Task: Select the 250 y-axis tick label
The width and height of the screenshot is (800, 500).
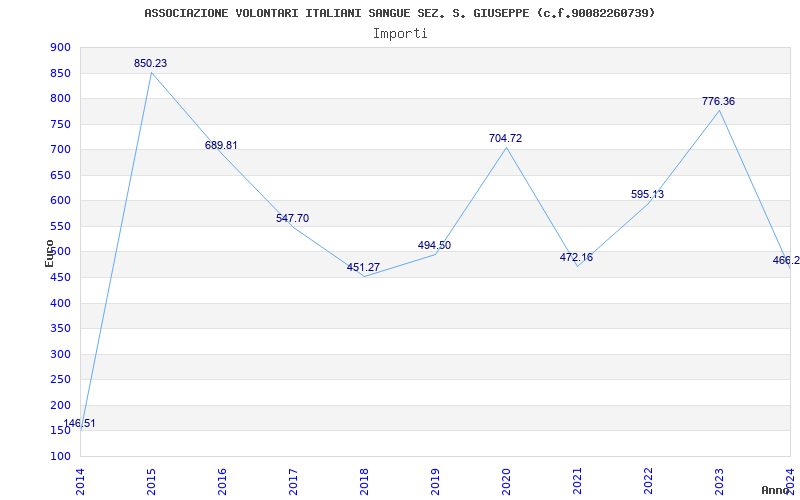Action: tap(60, 380)
